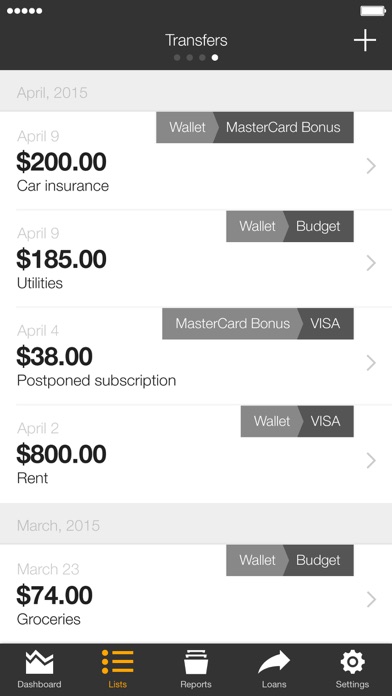Open the $74.00 Groceries transfer

(196, 594)
